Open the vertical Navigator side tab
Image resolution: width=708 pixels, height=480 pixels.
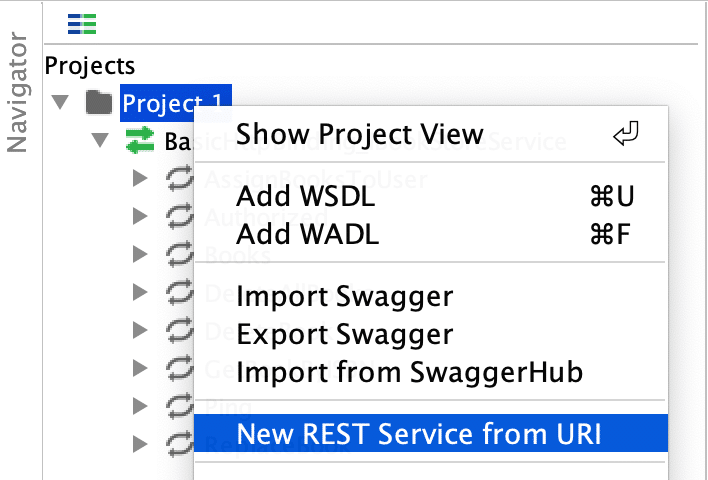tap(18, 91)
